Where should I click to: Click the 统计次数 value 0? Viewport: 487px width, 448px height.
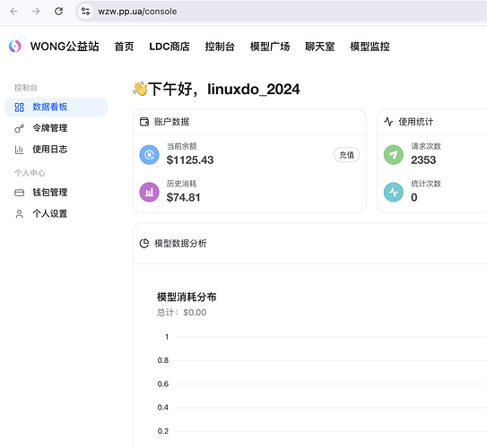point(414,198)
